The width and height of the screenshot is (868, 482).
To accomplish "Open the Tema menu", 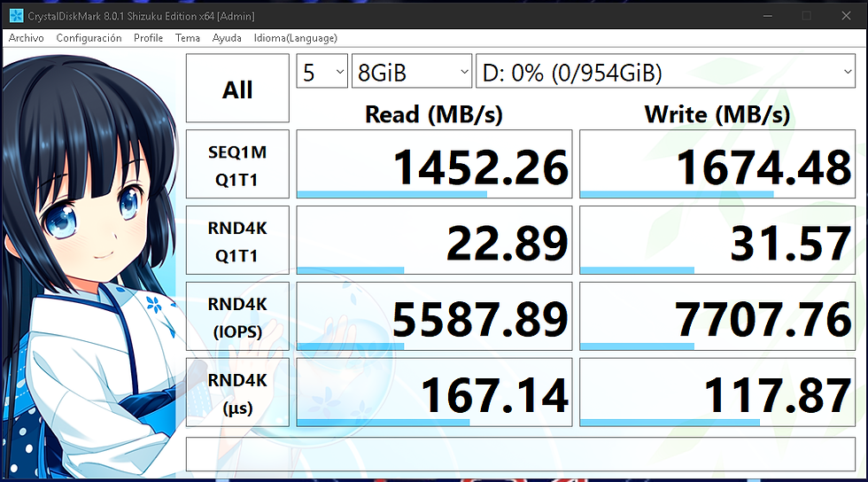I will [x=187, y=38].
